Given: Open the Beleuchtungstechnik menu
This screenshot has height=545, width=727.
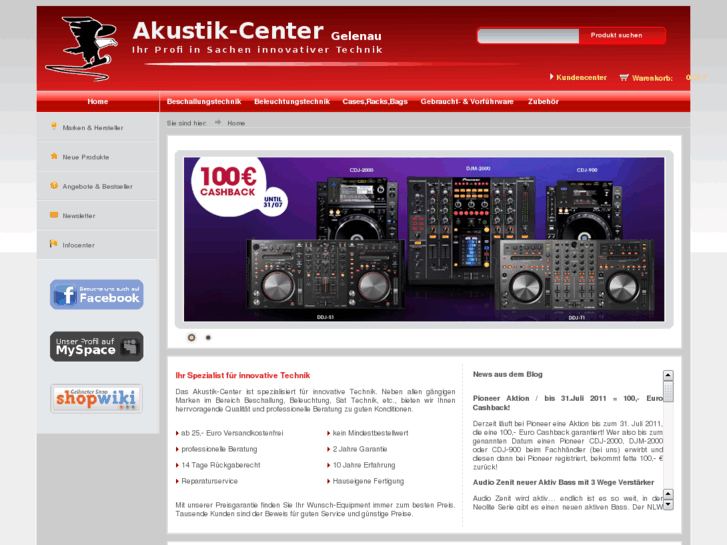Looking at the screenshot, I should [292, 102].
